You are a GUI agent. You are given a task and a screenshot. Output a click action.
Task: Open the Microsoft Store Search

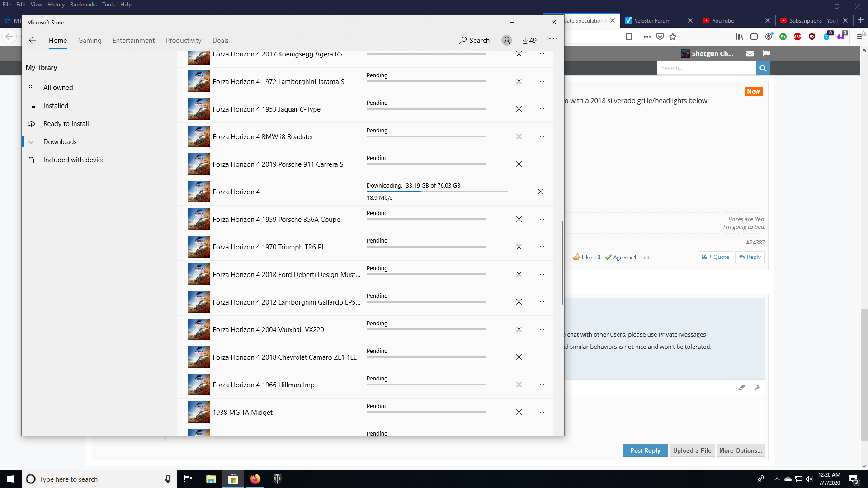[x=475, y=40]
